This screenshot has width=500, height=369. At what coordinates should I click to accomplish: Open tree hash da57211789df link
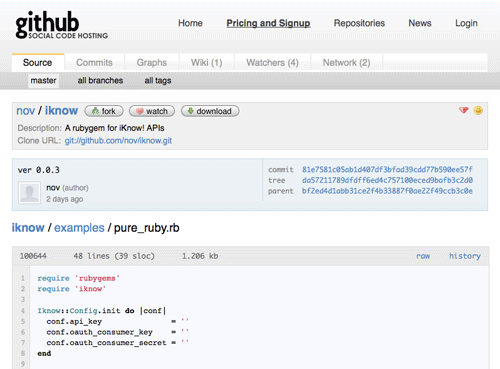(387, 180)
